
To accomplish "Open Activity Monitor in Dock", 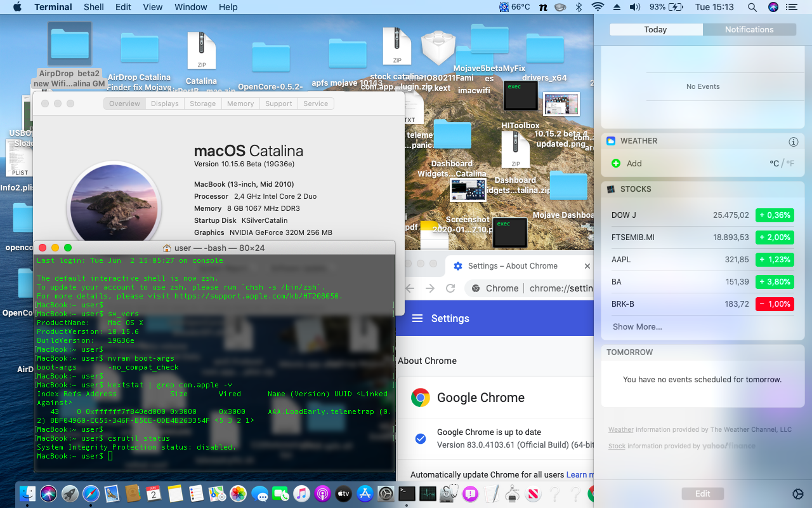I will pos(428,493).
